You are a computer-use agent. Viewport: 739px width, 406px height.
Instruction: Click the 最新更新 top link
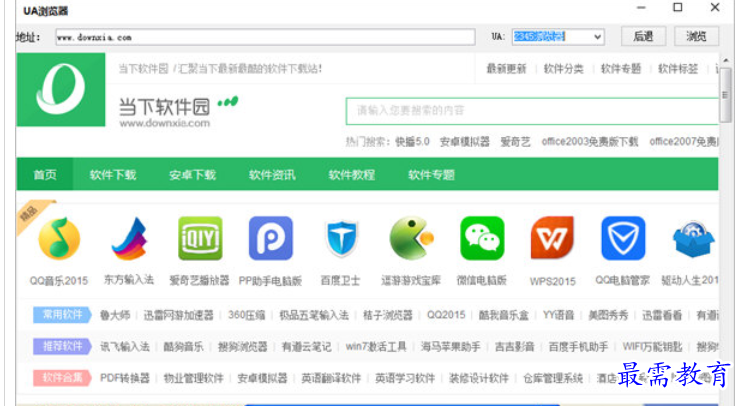(x=506, y=69)
